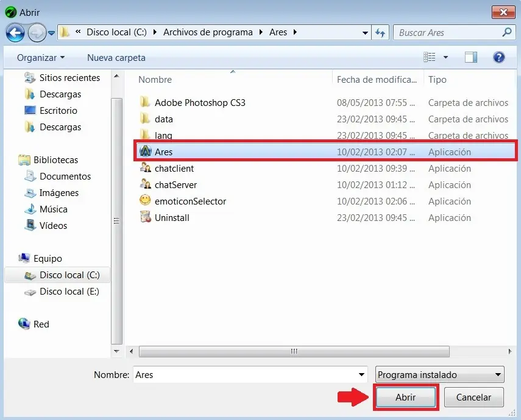Select the emoticonSelector application
This screenshot has height=420, width=521.
click(190, 201)
